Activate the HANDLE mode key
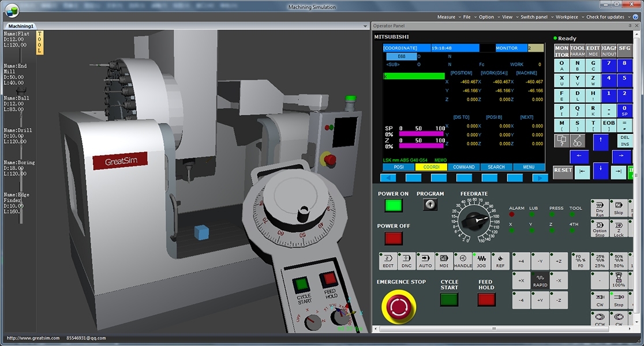644x346 pixels. 462,261
